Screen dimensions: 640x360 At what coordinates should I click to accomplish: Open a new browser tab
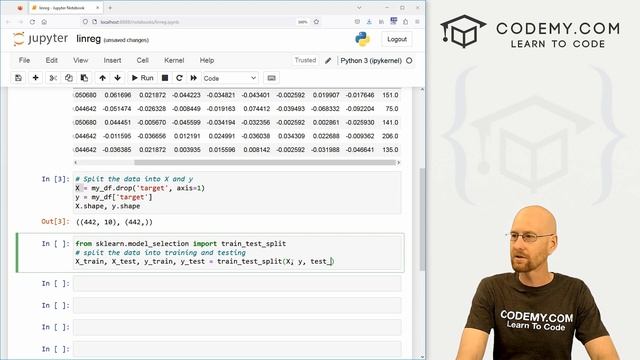click(x=110, y=8)
